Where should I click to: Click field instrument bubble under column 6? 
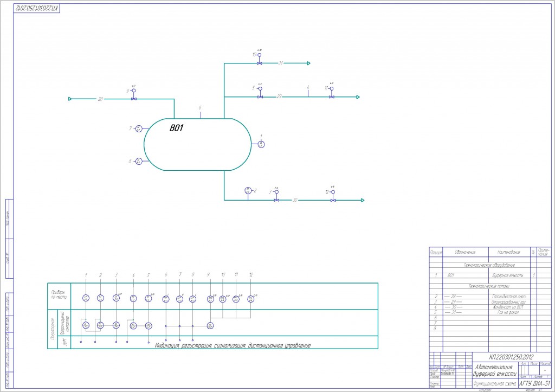(166, 299)
